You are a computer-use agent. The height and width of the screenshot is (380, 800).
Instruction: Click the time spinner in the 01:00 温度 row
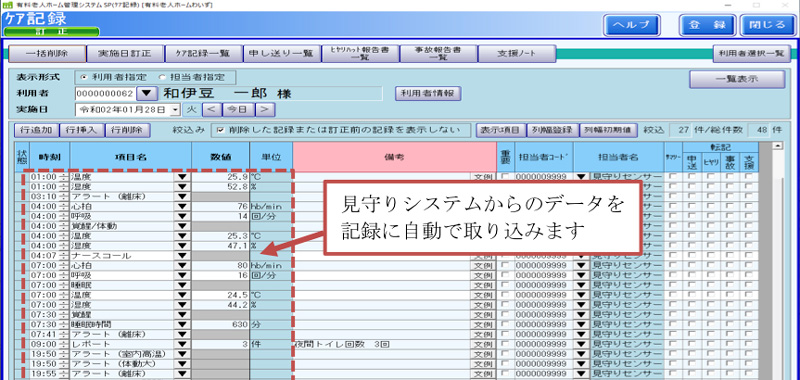(63, 177)
